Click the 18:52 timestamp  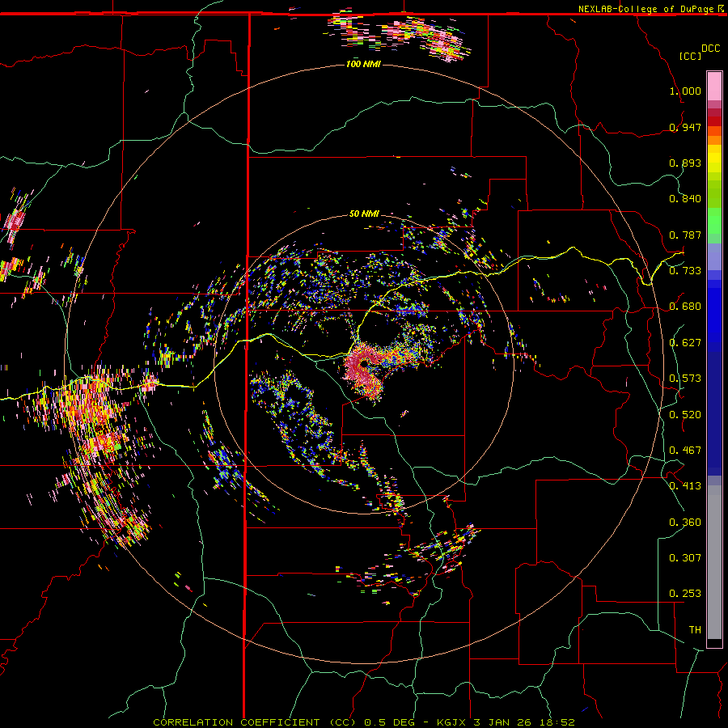pyautogui.click(x=557, y=722)
